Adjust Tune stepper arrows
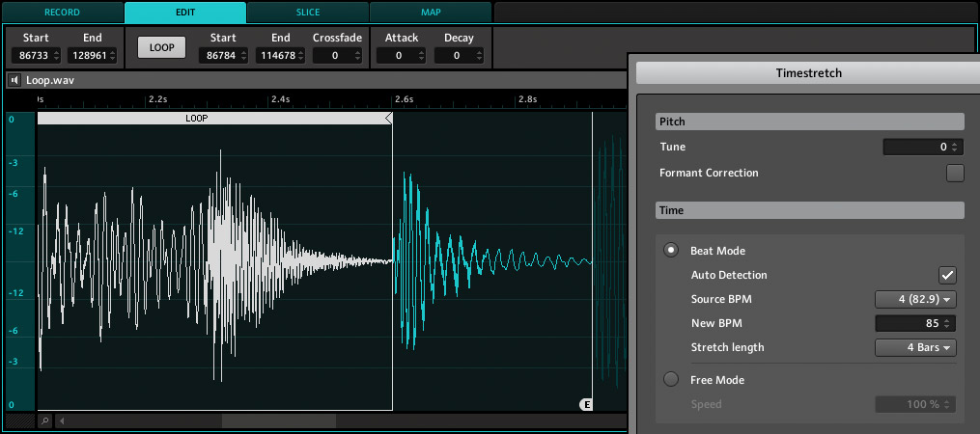The image size is (980, 434). 954,148
